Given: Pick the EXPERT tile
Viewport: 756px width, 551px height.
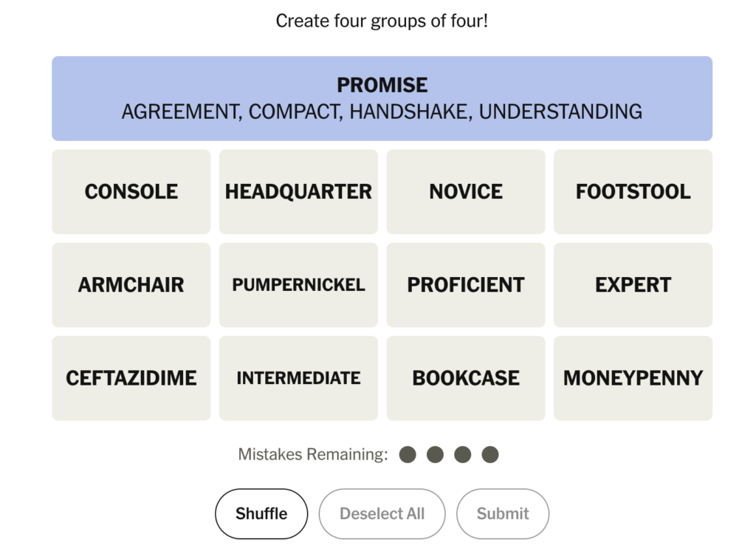Looking at the screenshot, I should click(x=633, y=285).
